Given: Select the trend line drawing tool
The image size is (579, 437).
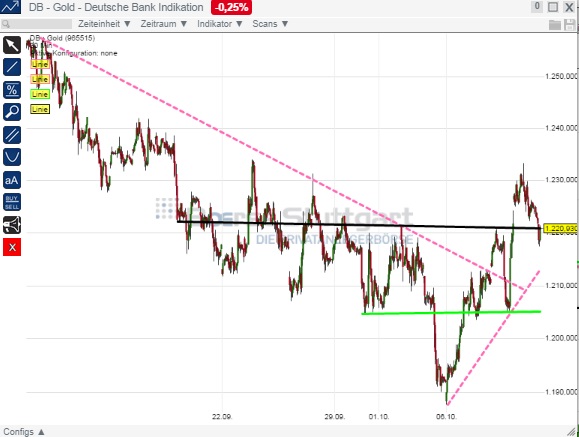Looking at the screenshot, I should pyautogui.click(x=12, y=67).
